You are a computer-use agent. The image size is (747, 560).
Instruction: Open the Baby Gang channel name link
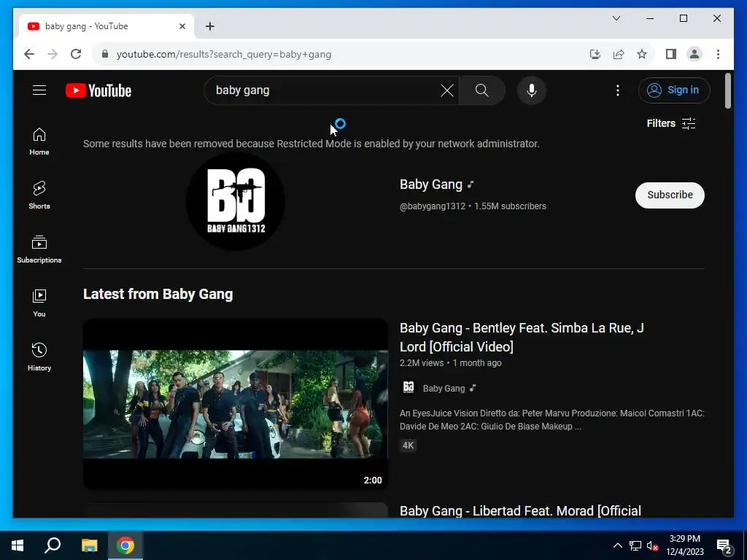pyautogui.click(x=431, y=184)
